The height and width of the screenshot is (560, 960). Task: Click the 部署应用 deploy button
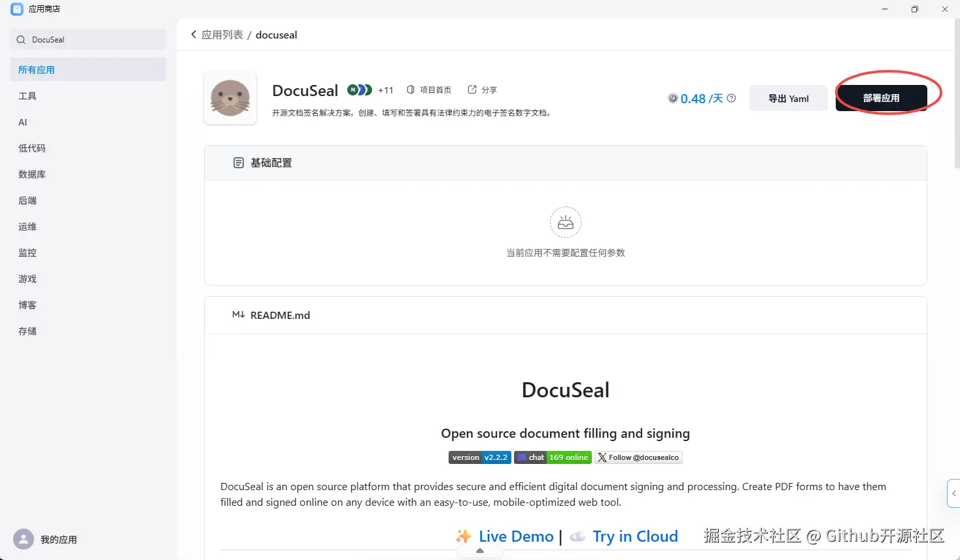(881, 98)
